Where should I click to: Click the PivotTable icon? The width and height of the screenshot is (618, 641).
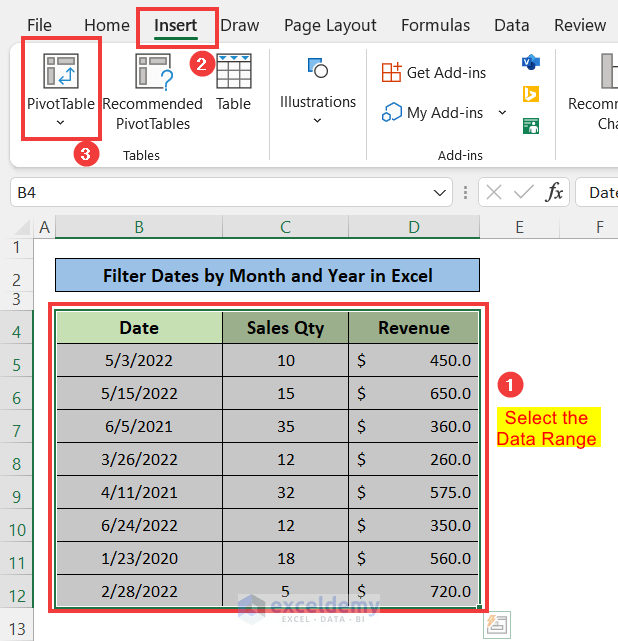click(60, 71)
